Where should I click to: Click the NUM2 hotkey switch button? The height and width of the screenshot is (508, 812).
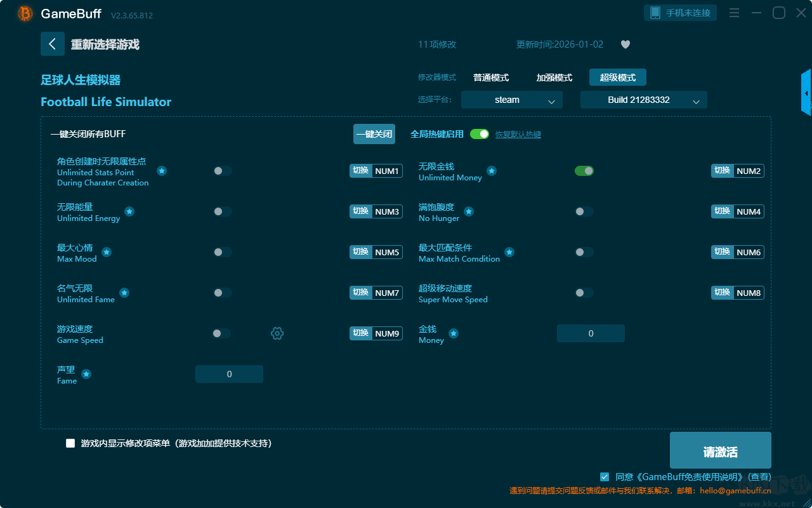tap(738, 171)
